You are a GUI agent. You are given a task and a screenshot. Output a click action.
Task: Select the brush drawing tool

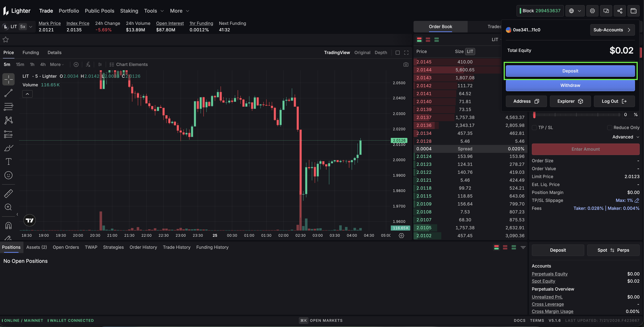click(8, 148)
